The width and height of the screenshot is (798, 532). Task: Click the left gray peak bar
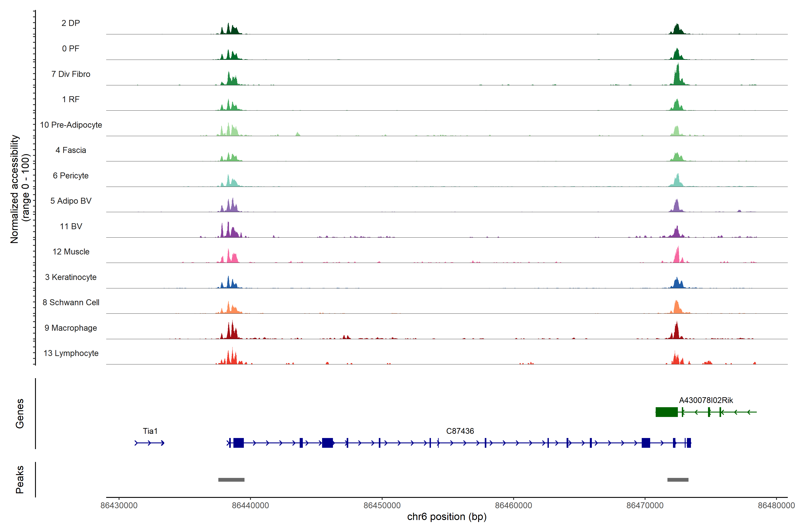coord(231,480)
